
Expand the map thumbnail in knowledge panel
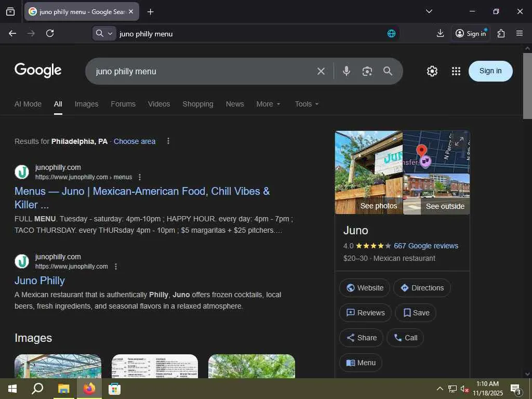click(x=459, y=141)
